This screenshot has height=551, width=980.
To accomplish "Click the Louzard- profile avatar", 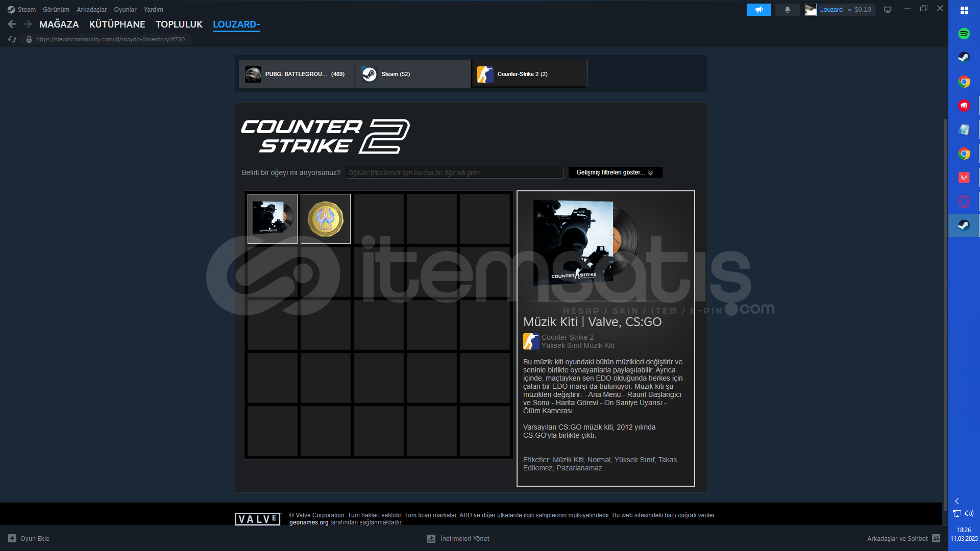I will [811, 10].
